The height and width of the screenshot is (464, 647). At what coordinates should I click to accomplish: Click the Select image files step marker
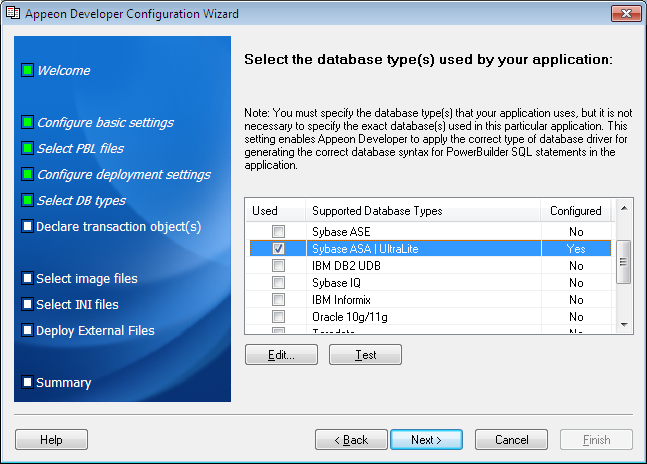click(28, 278)
